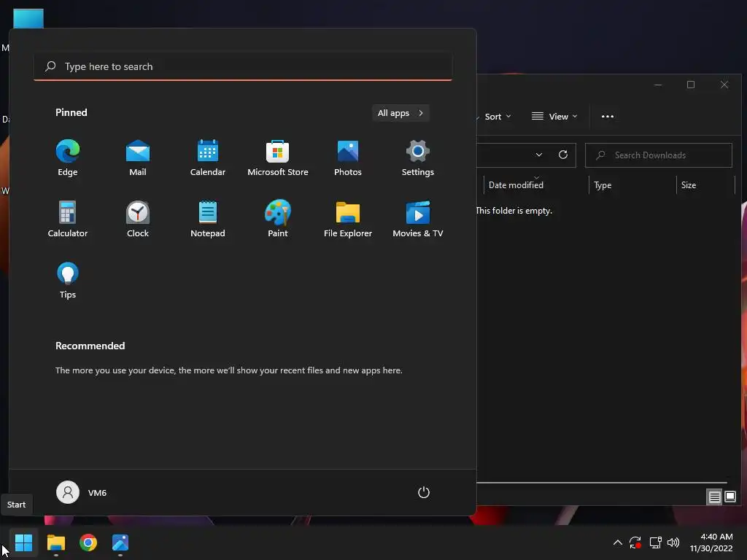Launch Google Chrome from the taskbar
The image size is (747, 560).
(x=88, y=542)
